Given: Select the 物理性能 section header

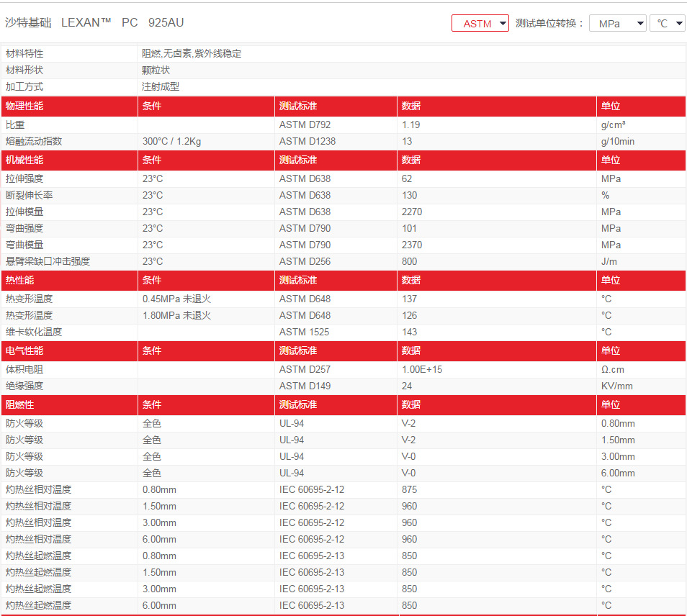Looking at the screenshot, I should coord(24,106).
